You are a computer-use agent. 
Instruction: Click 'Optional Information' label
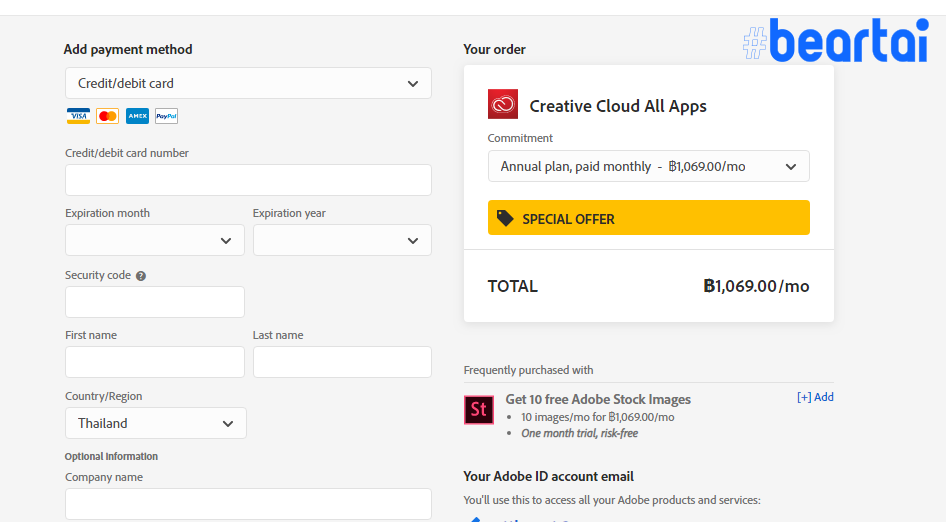[x=111, y=457]
